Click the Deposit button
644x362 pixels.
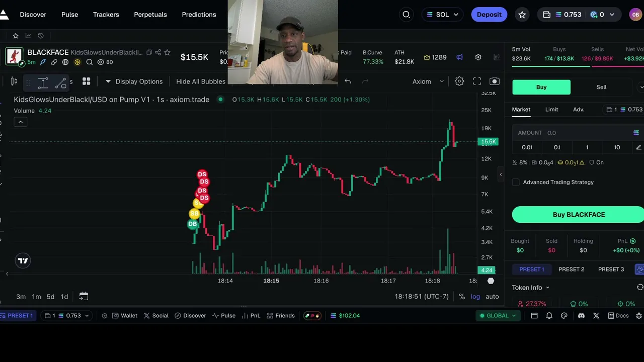tap(490, 15)
